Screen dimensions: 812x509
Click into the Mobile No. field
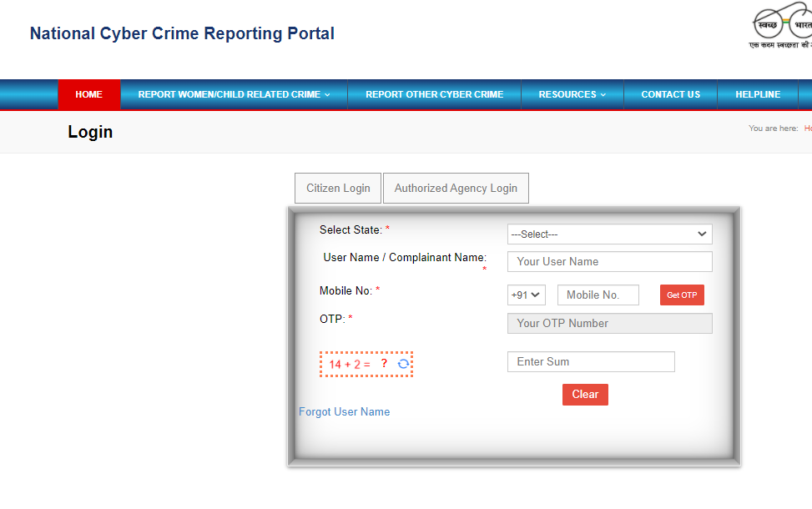(598, 295)
